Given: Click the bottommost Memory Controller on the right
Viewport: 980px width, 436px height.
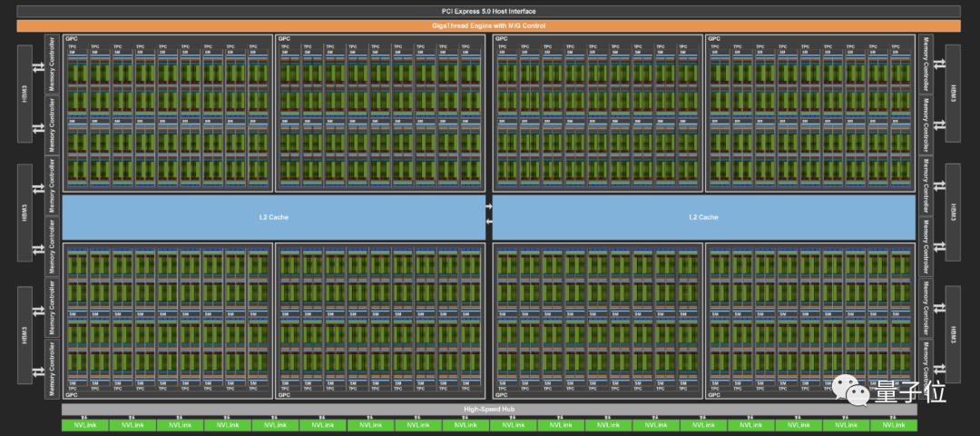Looking at the screenshot, I should (926, 368).
